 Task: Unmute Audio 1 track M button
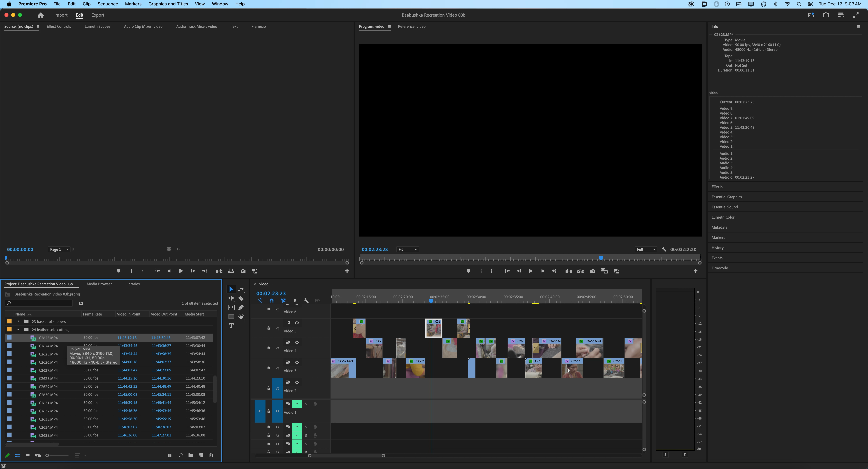pyautogui.click(x=297, y=404)
